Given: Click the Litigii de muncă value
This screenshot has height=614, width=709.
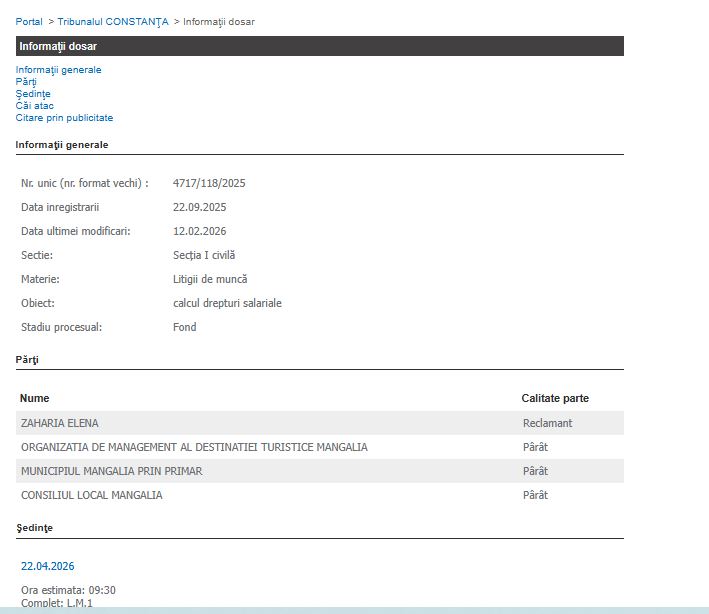Looking at the screenshot, I should [209, 279].
